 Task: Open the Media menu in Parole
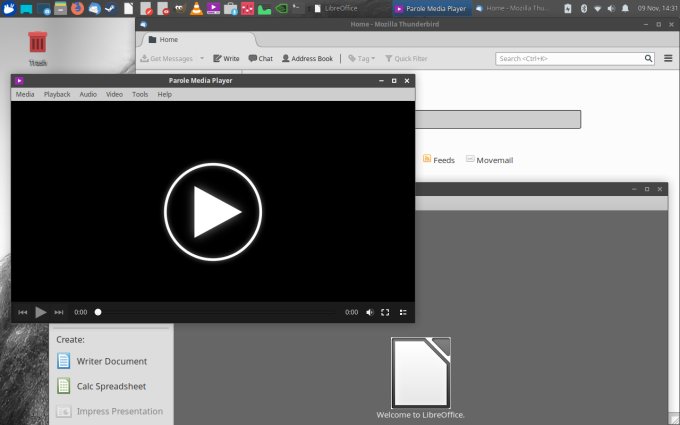25,94
